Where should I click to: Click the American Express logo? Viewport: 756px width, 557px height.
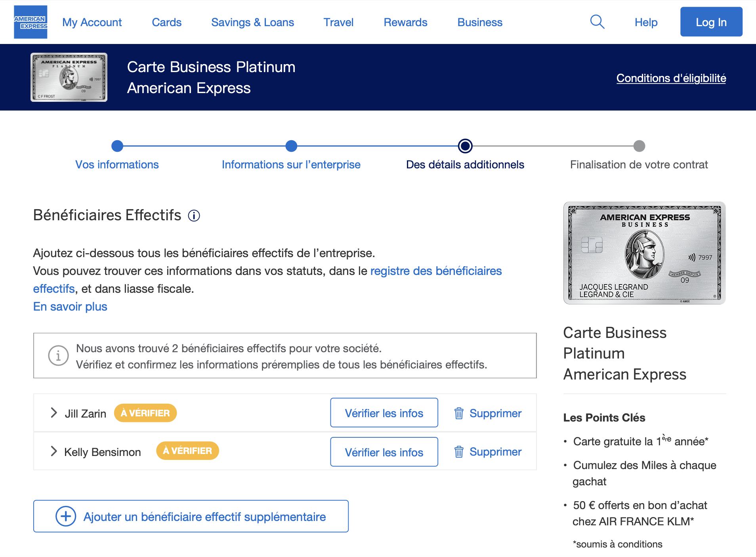click(x=31, y=22)
